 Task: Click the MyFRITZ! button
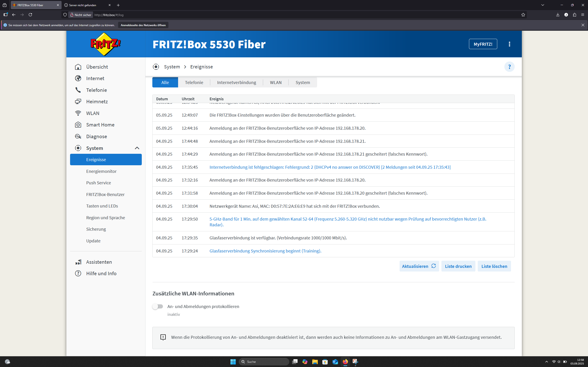click(483, 44)
